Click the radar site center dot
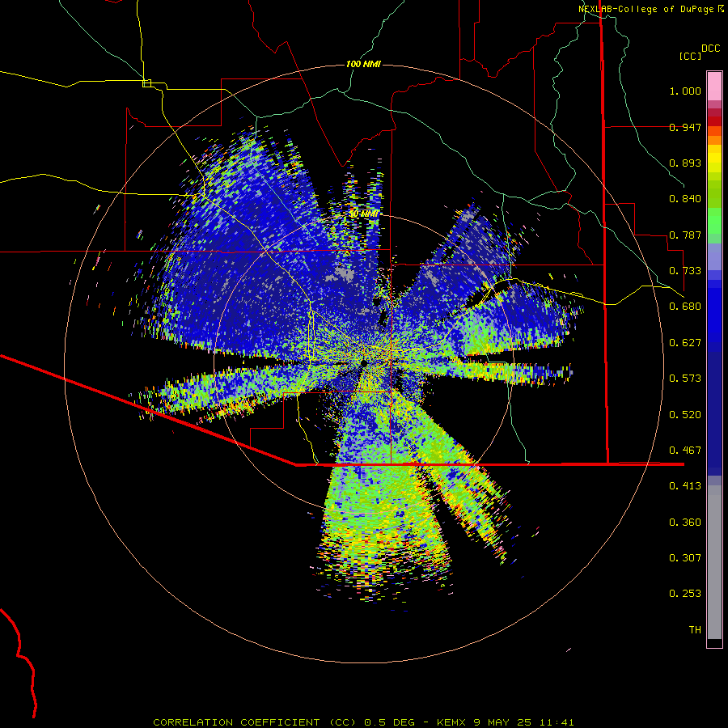Screen dimensions: 728x728 363,362
